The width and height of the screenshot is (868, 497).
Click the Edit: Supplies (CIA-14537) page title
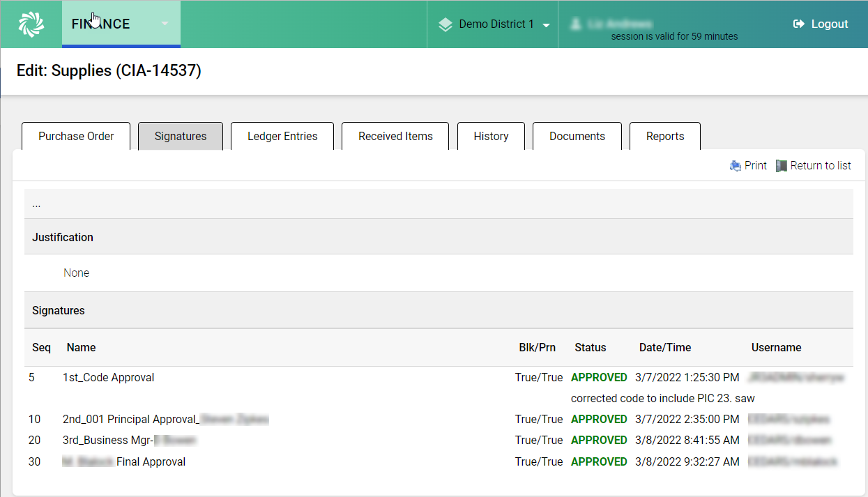point(109,70)
